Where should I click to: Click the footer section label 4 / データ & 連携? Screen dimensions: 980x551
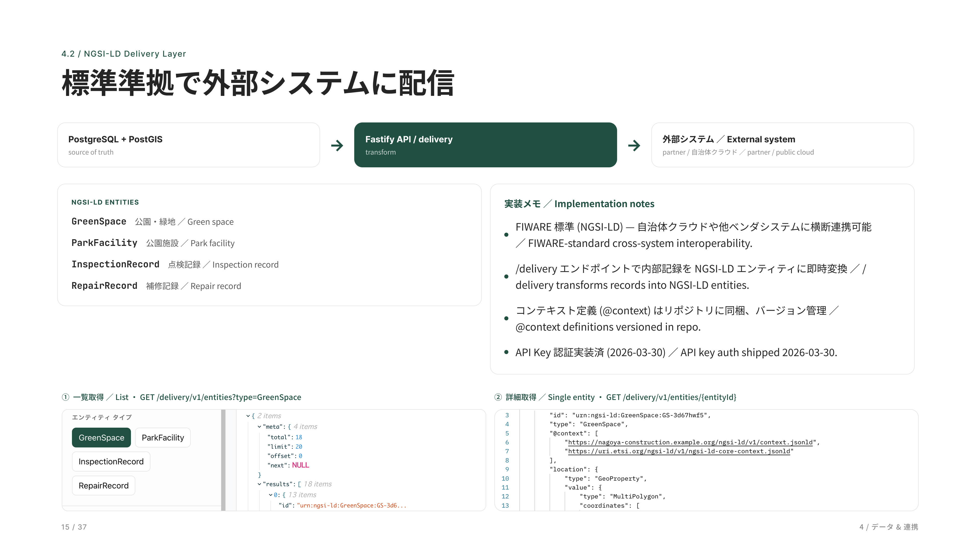(x=889, y=527)
